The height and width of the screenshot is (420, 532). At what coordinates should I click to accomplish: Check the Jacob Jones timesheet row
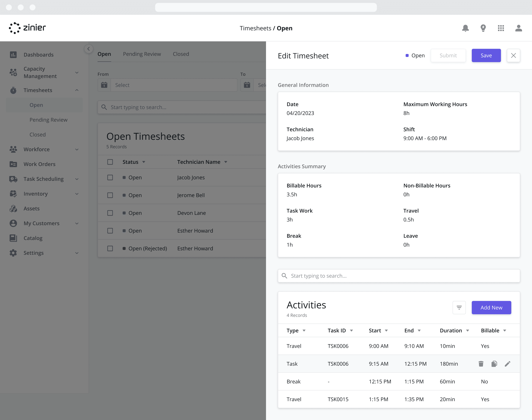pyautogui.click(x=110, y=177)
